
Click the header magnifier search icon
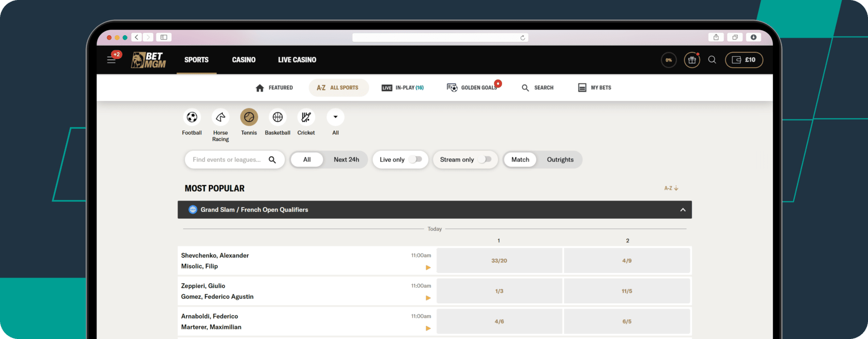tap(712, 60)
